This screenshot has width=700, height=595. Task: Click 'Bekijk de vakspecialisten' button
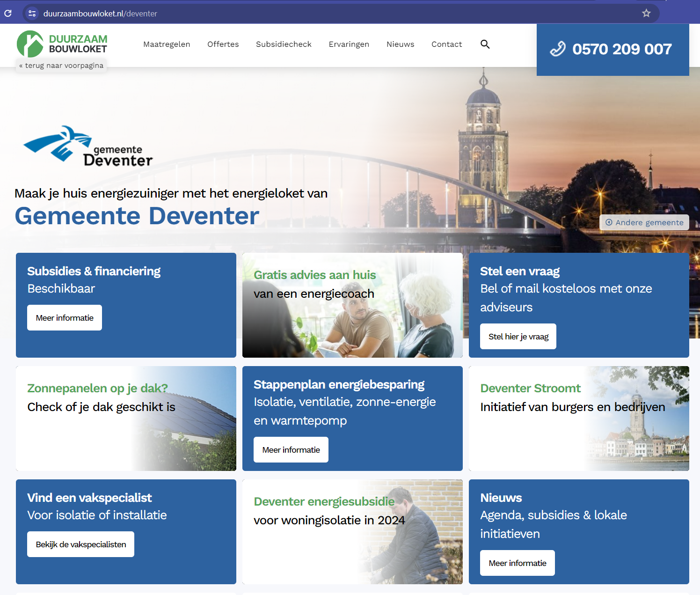coord(81,544)
